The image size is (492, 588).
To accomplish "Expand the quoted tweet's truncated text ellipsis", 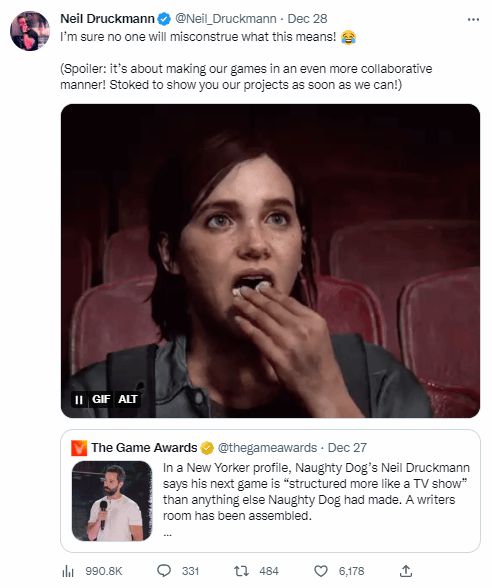I will [x=168, y=534].
